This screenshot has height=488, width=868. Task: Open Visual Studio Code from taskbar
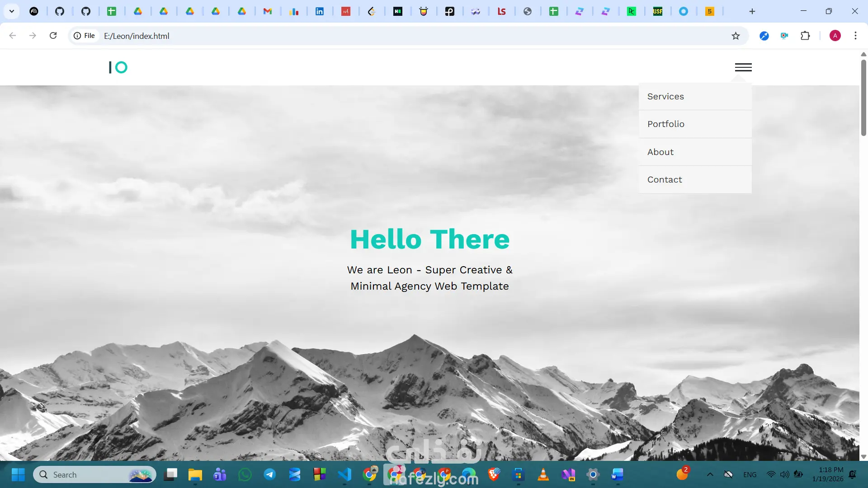point(344,474)
